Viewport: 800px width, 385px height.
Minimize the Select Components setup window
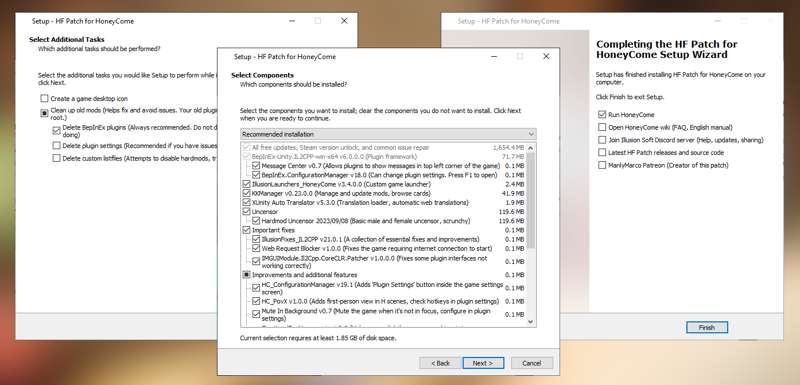point(494,57)
